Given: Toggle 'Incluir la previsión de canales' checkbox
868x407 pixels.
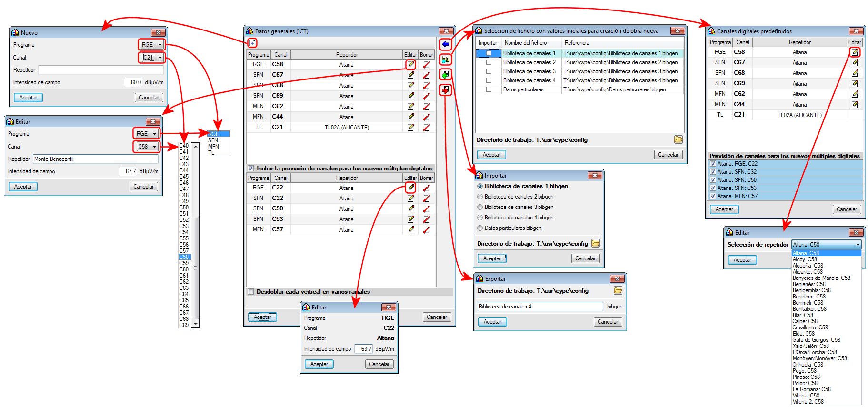Looking at the screenshot, I should (x=250, y=169).
